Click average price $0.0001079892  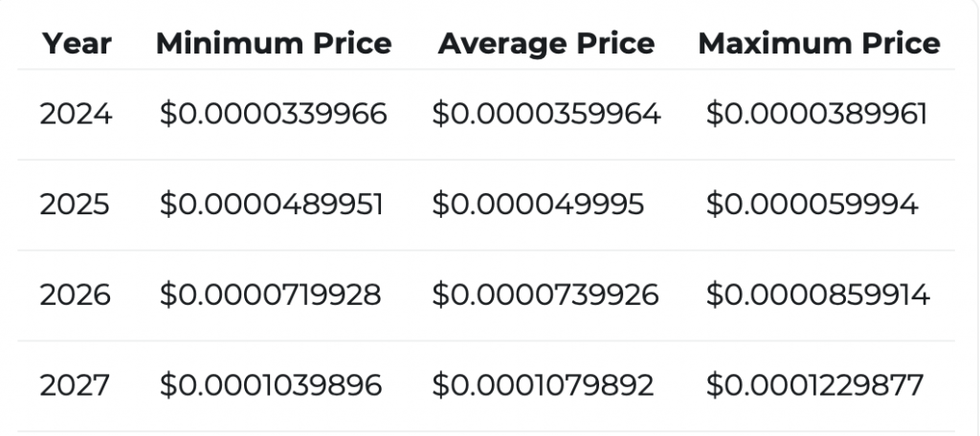tap(543, 385)
